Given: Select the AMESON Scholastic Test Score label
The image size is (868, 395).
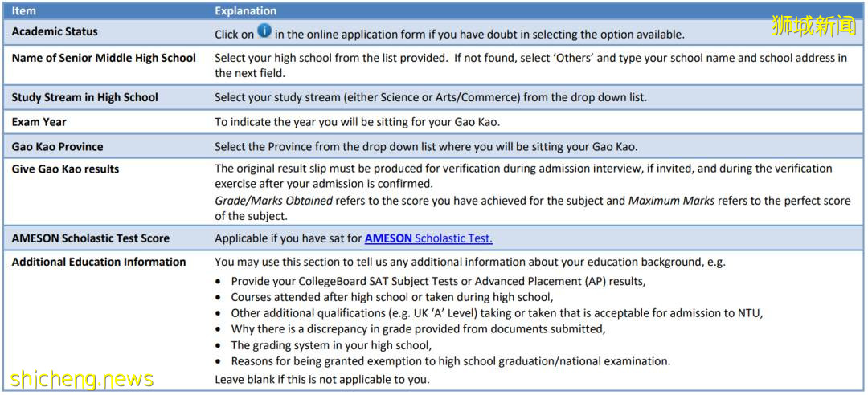Looking at the screenshot, I should (90, 238).
